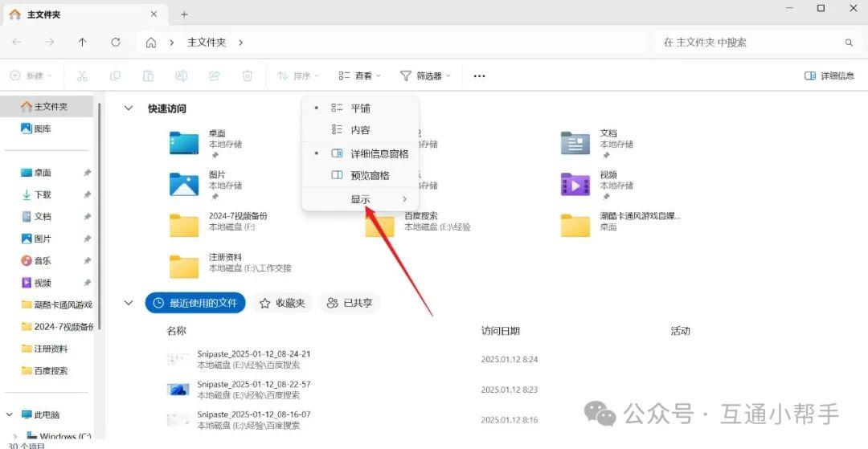Image resolution: width=868 pixels, height=449 pixels.
Task: Go back with the back arrow
Action: point(17,42)
